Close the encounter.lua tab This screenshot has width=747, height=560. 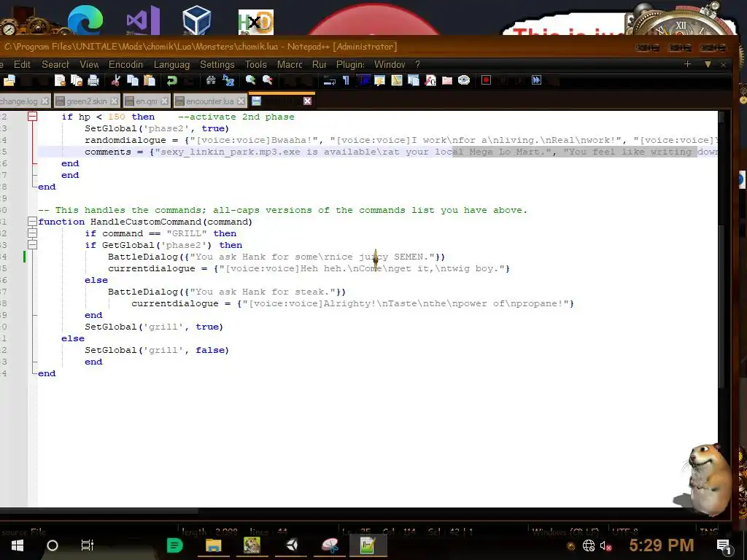(241, 101)
